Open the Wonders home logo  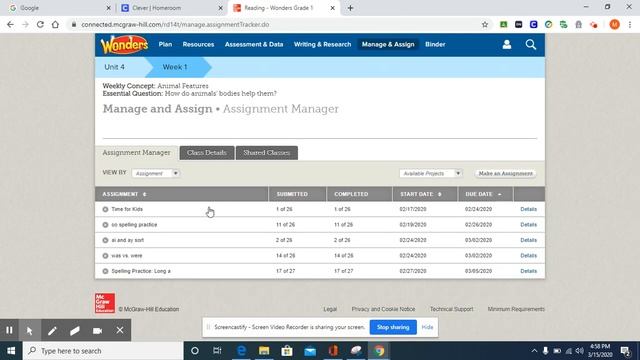point(124,44)
